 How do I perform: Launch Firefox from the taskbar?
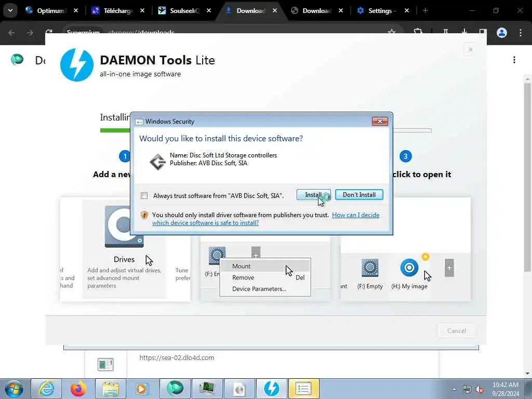pos(78,389)
